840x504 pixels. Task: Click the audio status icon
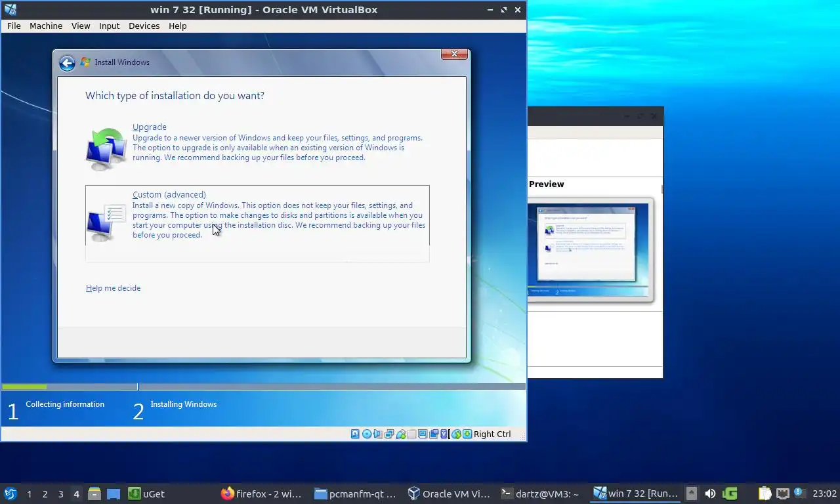click(x=378, y=434)
